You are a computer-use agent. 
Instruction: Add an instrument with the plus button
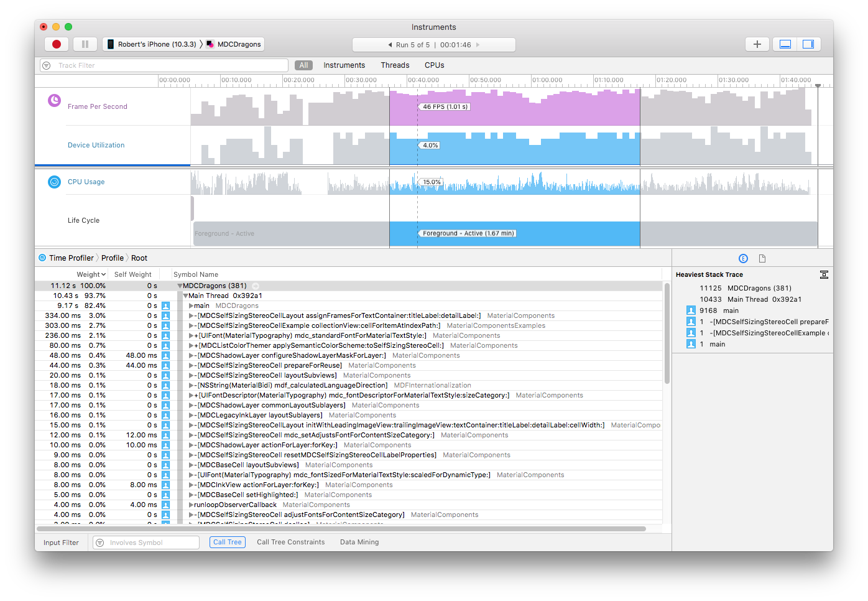coord(757,44)
